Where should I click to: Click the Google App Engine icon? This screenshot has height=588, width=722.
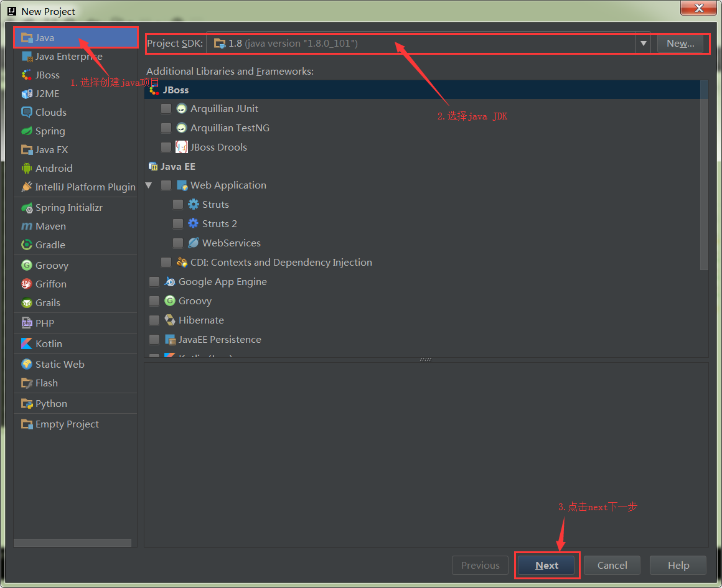(170, 281)
